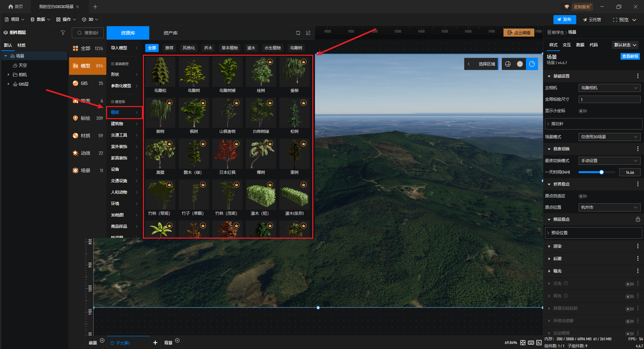The image size is (644, 349).
Task: Toggle the 原点自适应 switch
Action: pyautogui.click(x=583, y=196)
